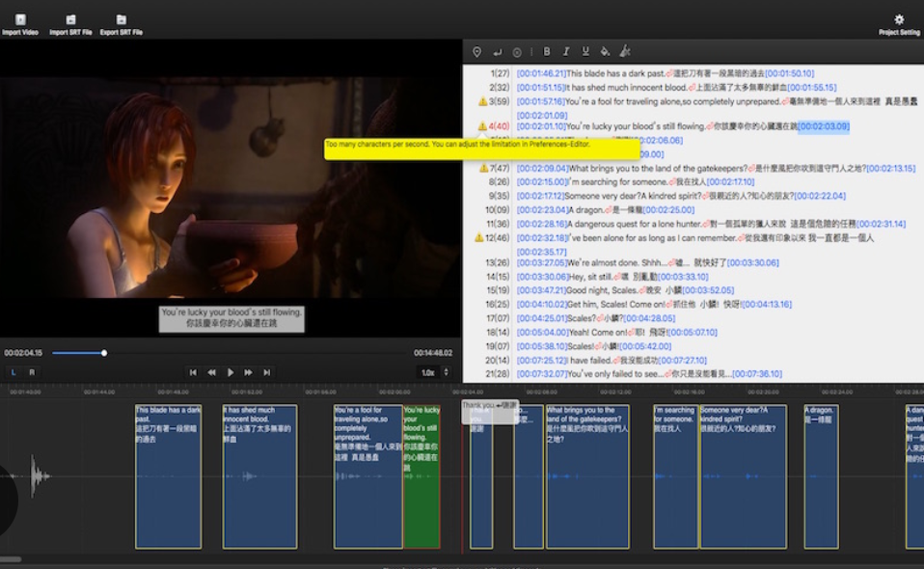924x569 pixels.
Task: Click the Import SRT File icon
Action: (70, 20)
